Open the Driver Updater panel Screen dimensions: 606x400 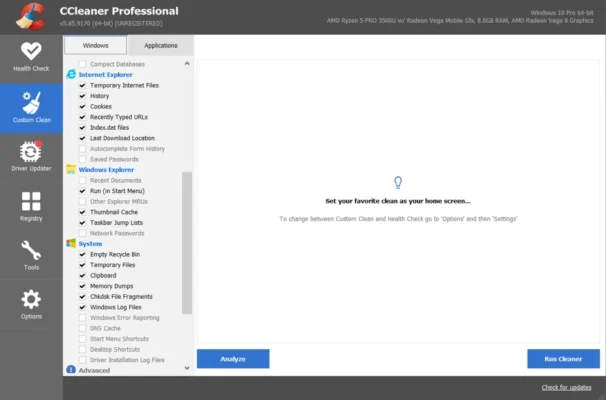coord(30,155)
